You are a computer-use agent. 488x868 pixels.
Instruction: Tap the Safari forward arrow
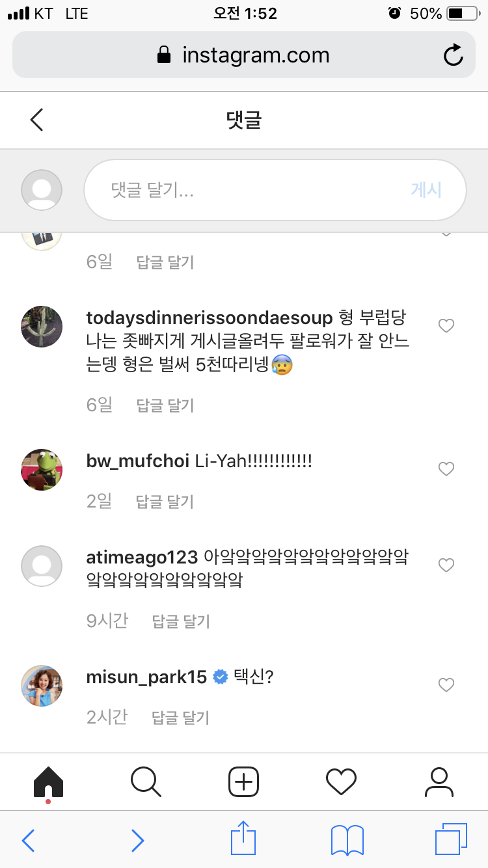[137, 841]
